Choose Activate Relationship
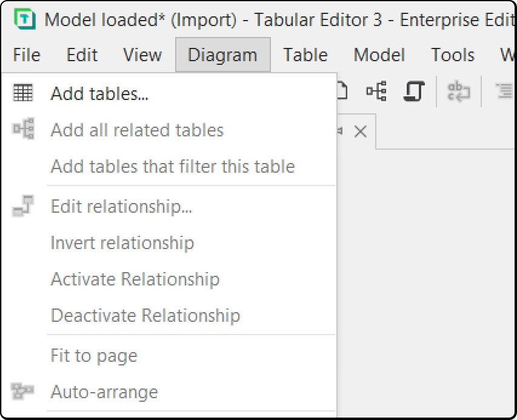 tap(169, 279)
